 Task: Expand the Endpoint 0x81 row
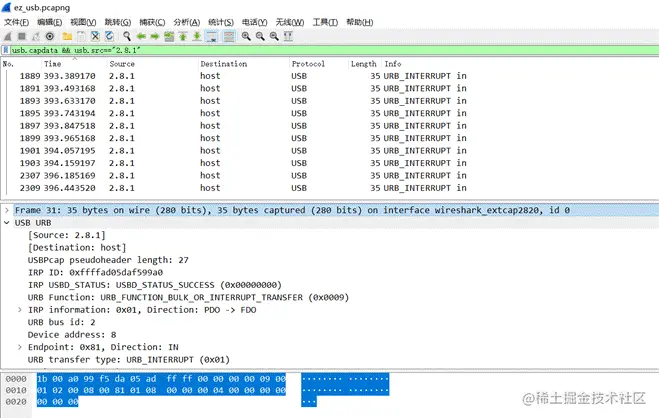tap(20, 347)
